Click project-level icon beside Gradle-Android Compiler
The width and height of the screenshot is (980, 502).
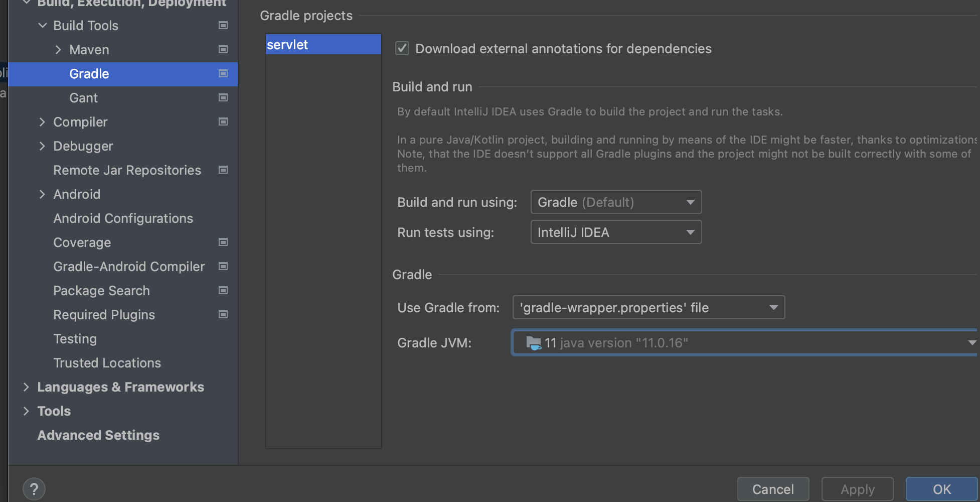tap(223, 266)
